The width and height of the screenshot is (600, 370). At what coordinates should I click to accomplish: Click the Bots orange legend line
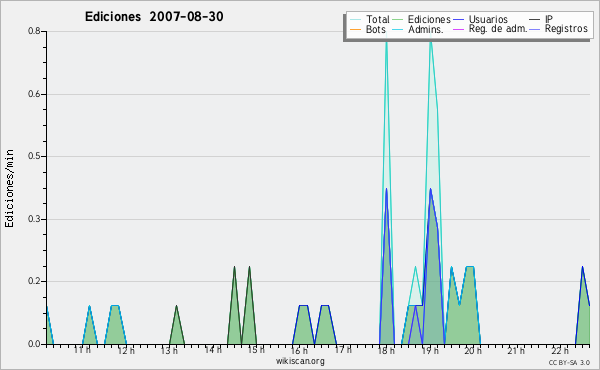(x=355, y=29)
